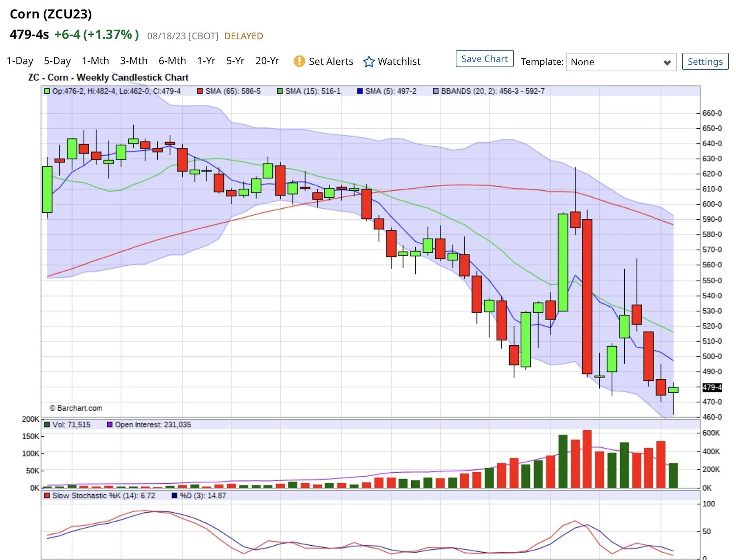Open chart Settings
Image resolution: width=736 pixels, height=560 pixels.
point(705,62)
